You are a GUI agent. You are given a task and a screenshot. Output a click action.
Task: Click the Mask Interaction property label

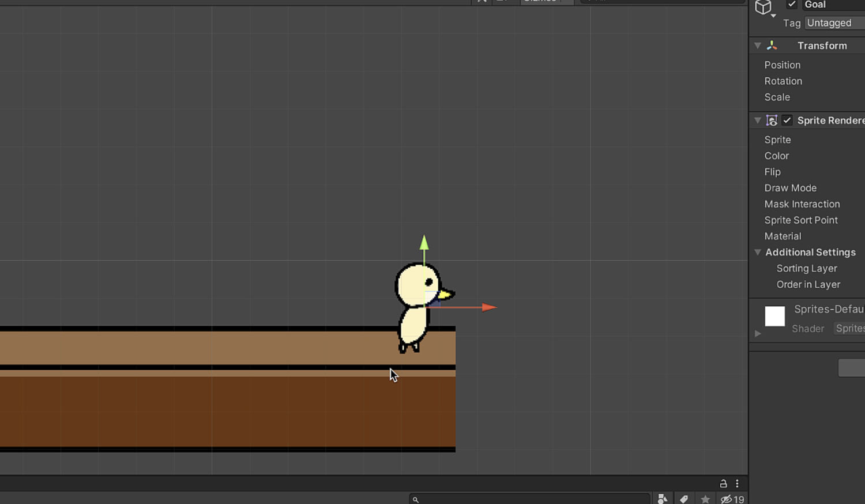click(802, 205)
